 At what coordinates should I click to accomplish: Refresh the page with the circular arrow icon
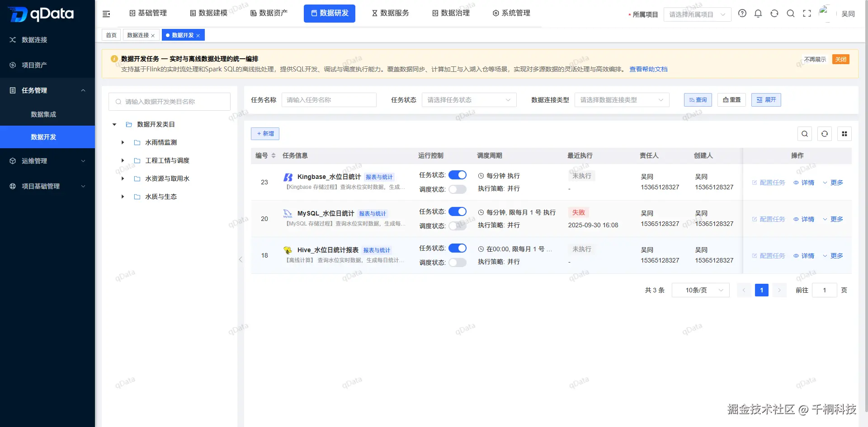coord(774,14)
